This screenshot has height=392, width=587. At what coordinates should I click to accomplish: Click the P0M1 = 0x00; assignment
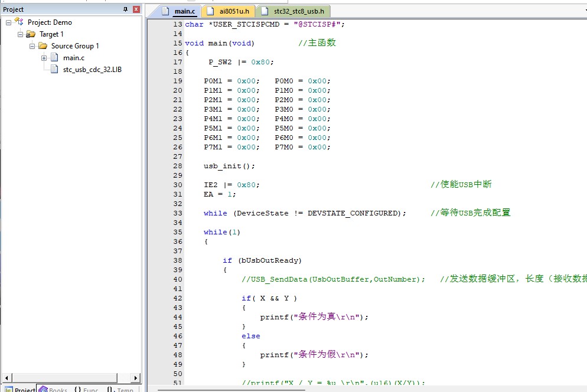pyautogui.click(x=231, y=81)
